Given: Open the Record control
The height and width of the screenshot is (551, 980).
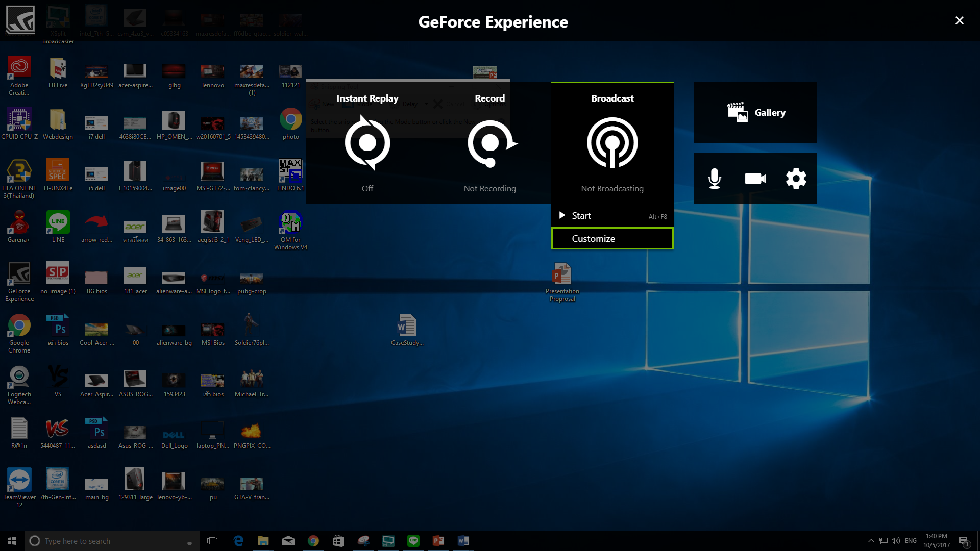Looking at the screenshot, I should click(490, 143).
